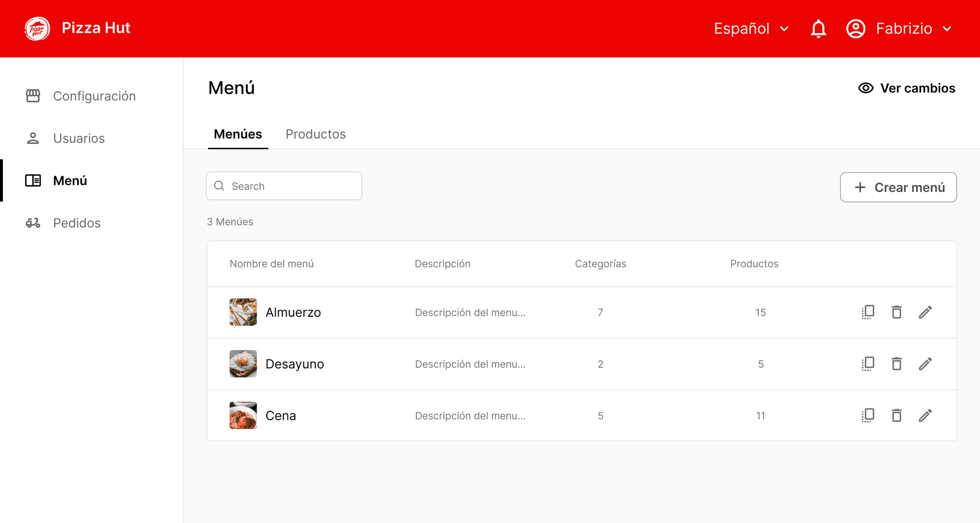Screen dimensions: 980x523
Task: Duplicate the Cena menu
Action: point(868,415)
